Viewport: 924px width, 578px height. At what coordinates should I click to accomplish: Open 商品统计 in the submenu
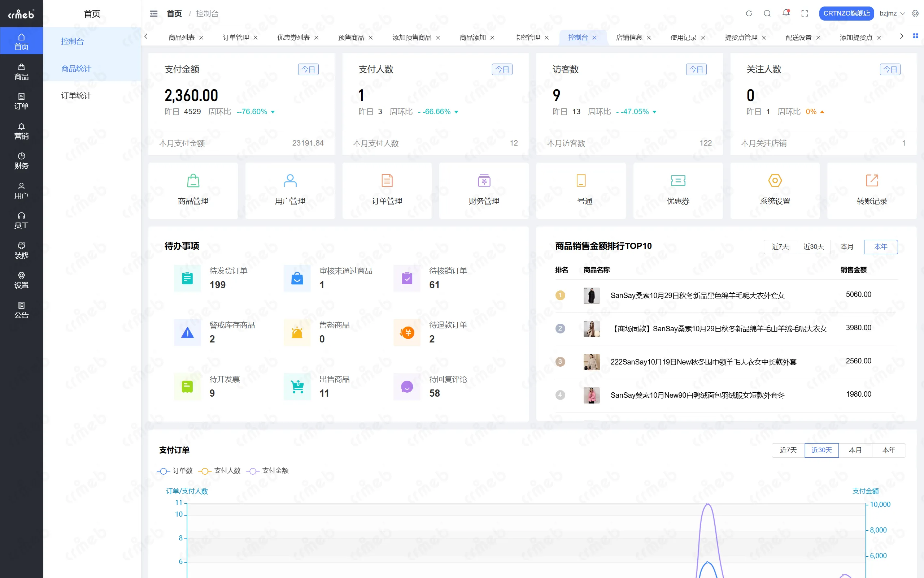[92, 68]
